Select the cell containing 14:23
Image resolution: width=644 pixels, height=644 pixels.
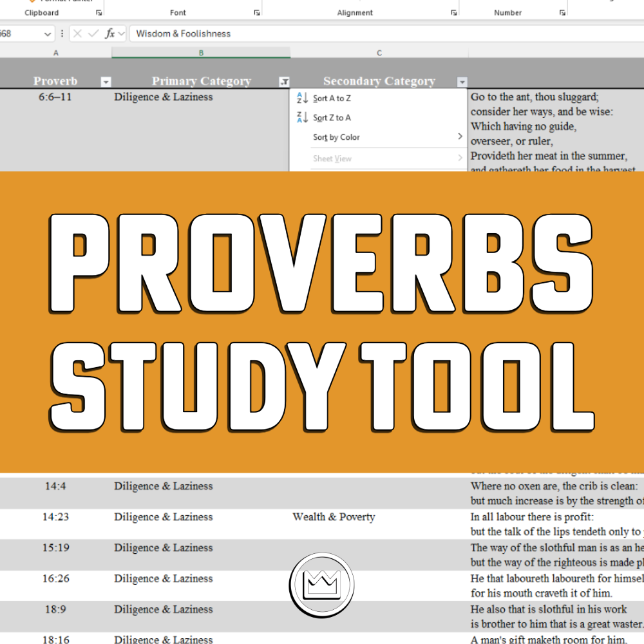click(55, 516)
